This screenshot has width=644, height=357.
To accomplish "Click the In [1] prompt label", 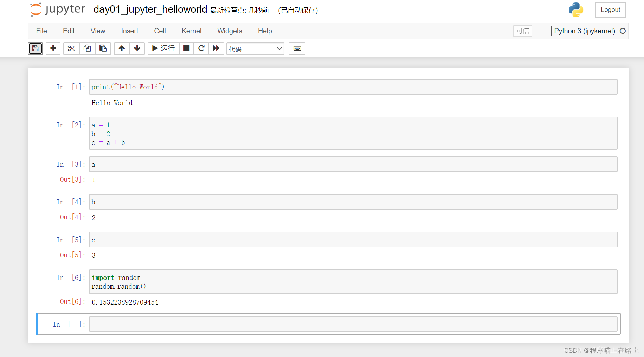I will tap(71, 87).
